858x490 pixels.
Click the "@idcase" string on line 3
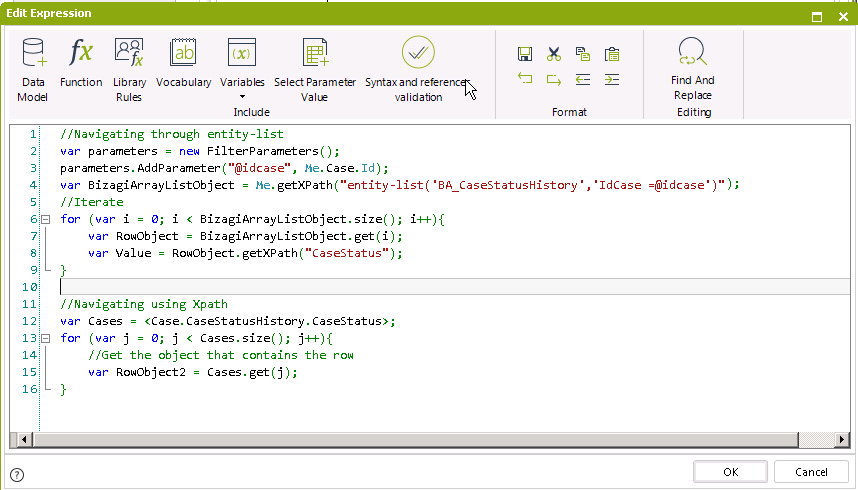259,168
